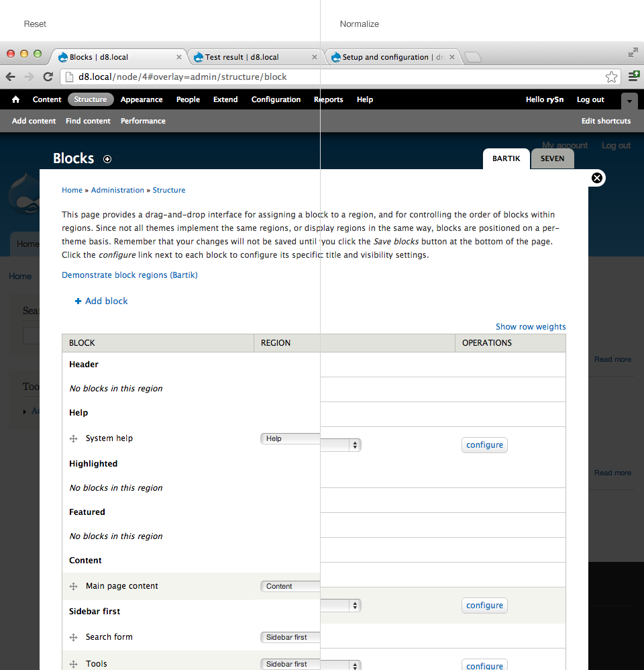Click Log out in the toolbar
The image size is (644, 670).
click(590, 99)
